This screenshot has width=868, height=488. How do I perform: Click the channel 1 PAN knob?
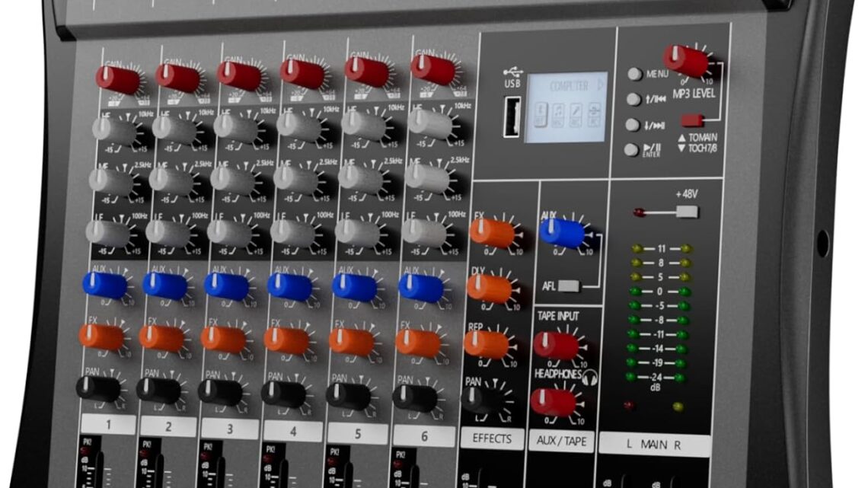pos(98,390)
